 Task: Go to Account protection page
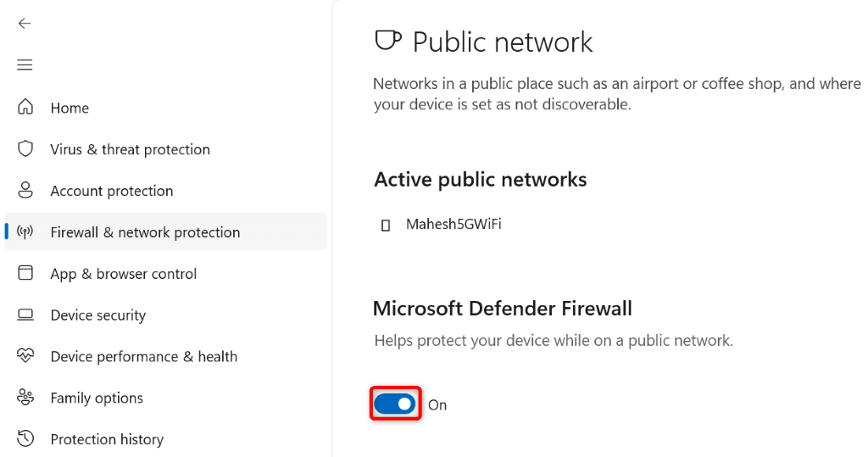tap(111, 191)
